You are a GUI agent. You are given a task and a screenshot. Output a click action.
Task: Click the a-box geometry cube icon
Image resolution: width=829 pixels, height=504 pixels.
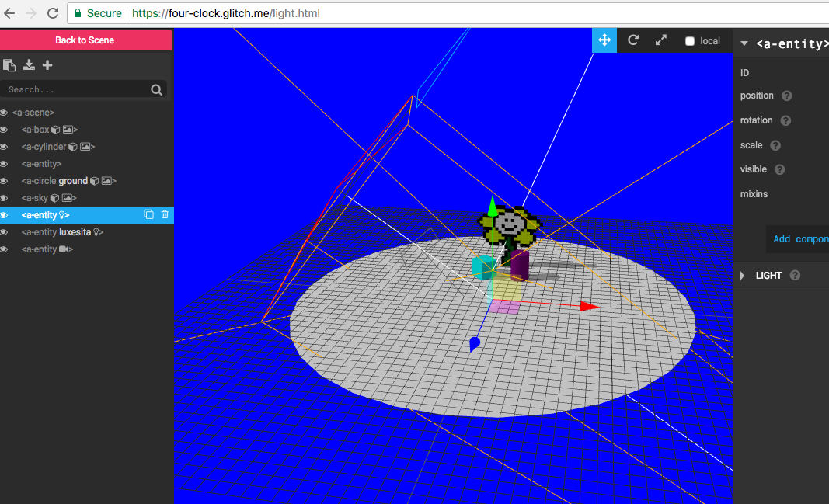[55, 130]
